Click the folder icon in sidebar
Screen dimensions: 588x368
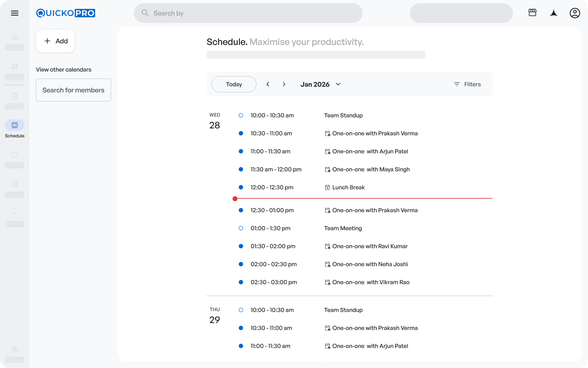(x=15, y=155)
